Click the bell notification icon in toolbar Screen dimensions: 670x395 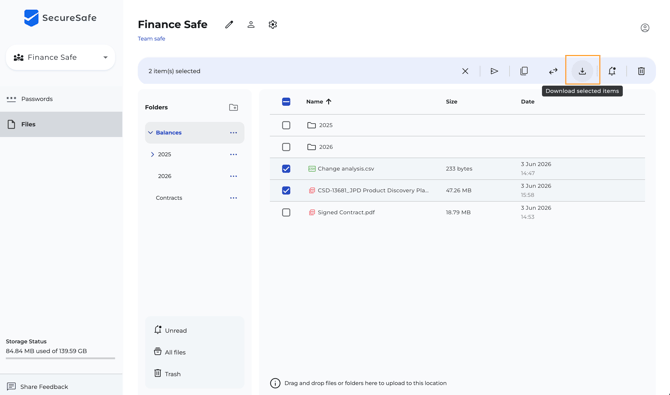612,71
